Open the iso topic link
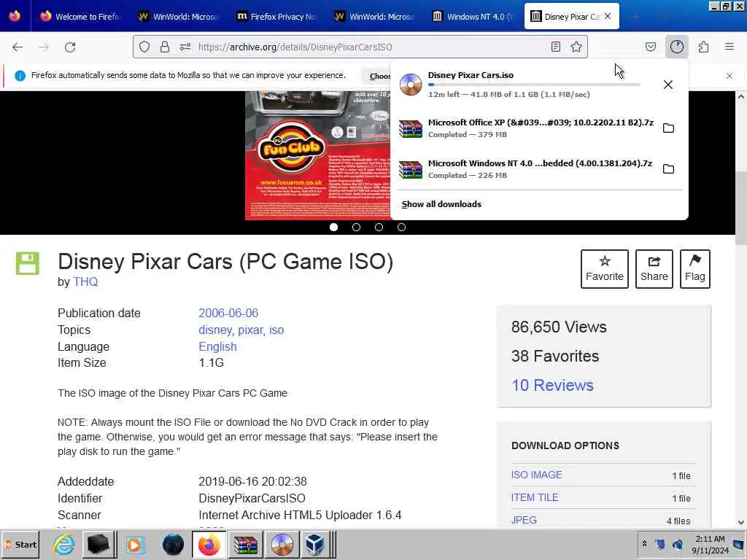 pyautogui.click(x=276, y=330)
